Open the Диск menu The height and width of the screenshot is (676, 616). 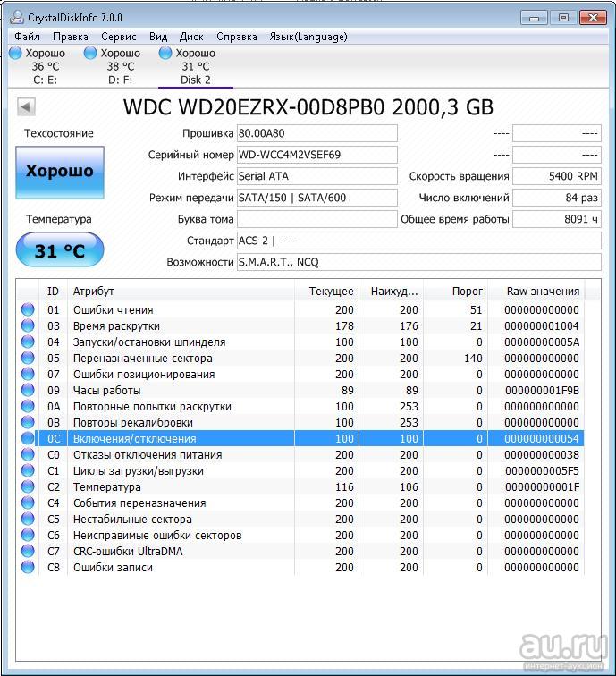pyautogui.click(x=191, y=37)
